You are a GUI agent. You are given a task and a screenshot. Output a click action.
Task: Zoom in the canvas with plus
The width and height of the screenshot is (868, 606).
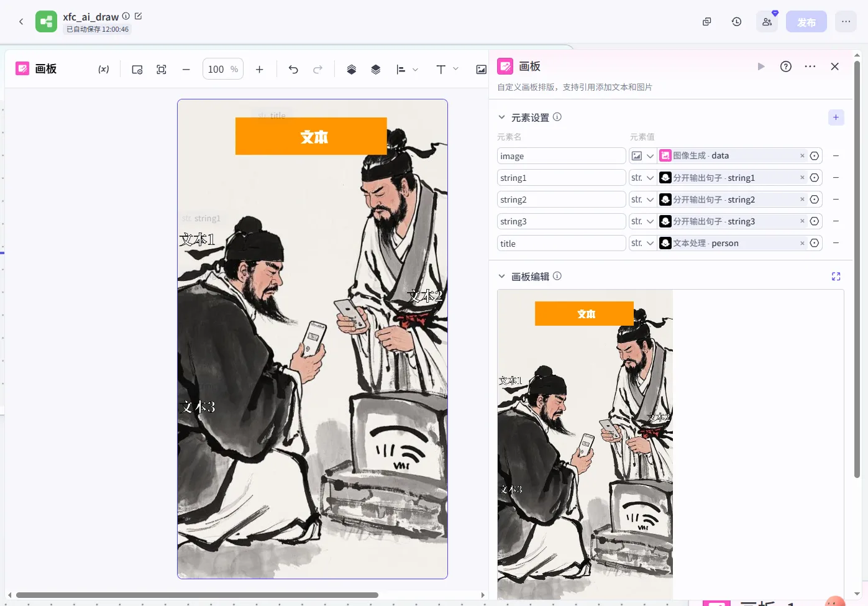click(260, 70)
